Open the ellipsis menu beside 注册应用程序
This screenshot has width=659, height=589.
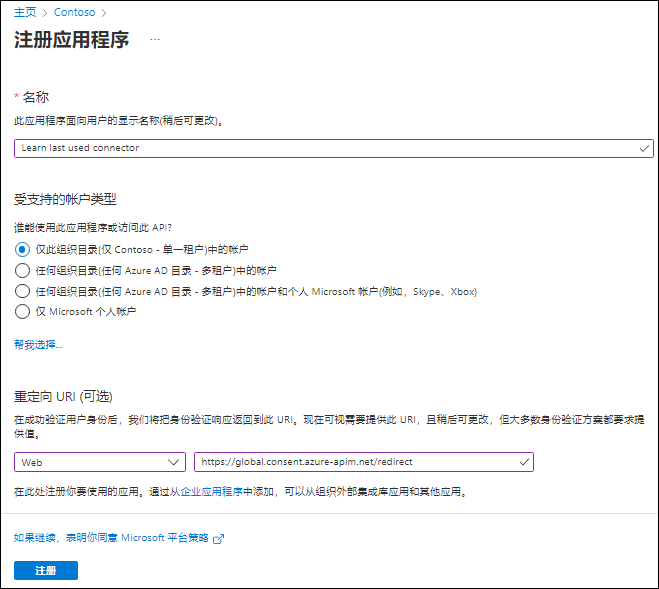(155, 40)
